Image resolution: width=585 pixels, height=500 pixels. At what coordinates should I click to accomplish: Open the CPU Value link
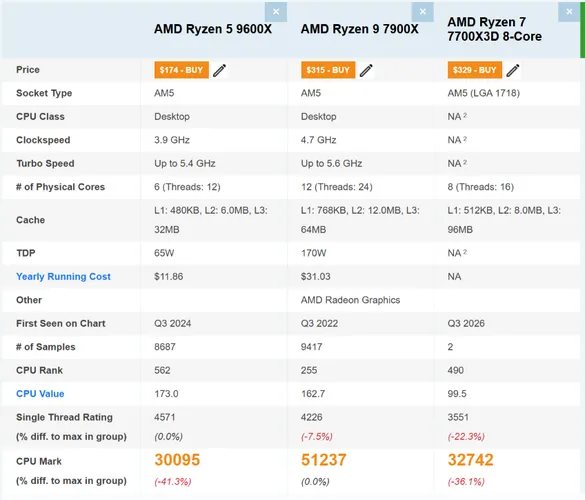click(40, 394)
